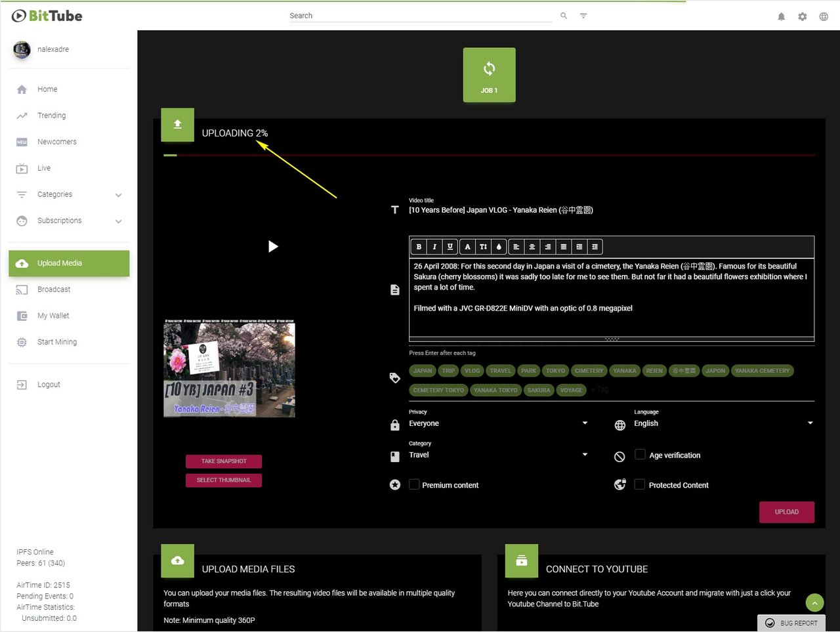Click the Bold formatting icon
The height and width of the screenshot is (632, 840).
[x=419, y=247]
